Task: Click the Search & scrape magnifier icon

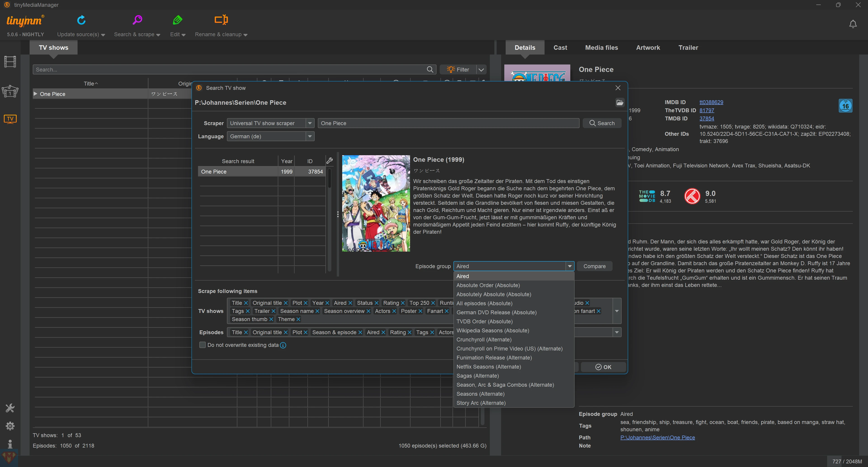Action: 137,20
